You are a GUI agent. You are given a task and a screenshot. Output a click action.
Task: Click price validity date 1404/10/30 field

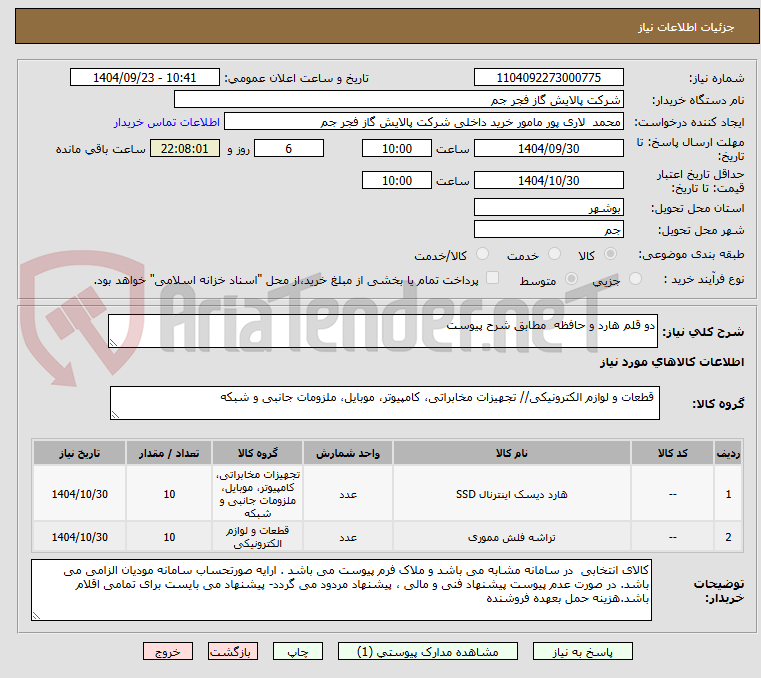pos(548,181)
